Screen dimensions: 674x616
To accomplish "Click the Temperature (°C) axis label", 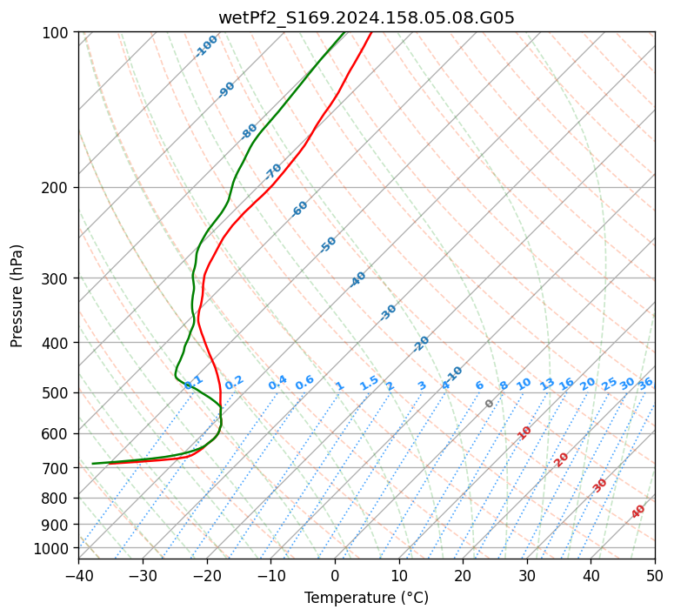I will (366, 598).
